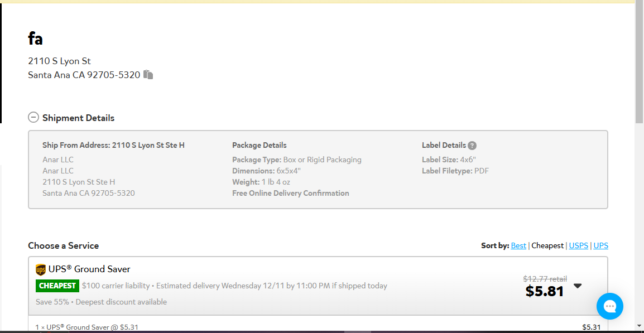This screenshot has width=644, height=333.
Task: Select the UPS Ground Saver service title
Action: tap(89, 269)
